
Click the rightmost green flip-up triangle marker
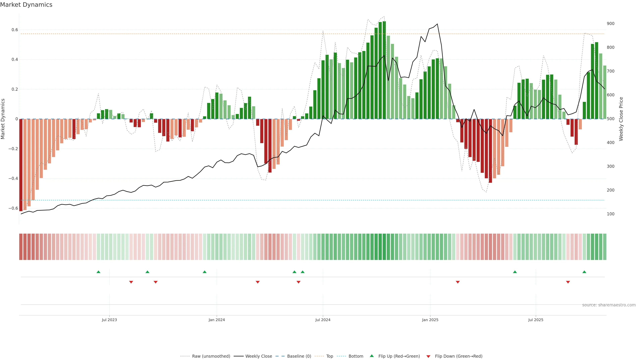coord(584,272)
